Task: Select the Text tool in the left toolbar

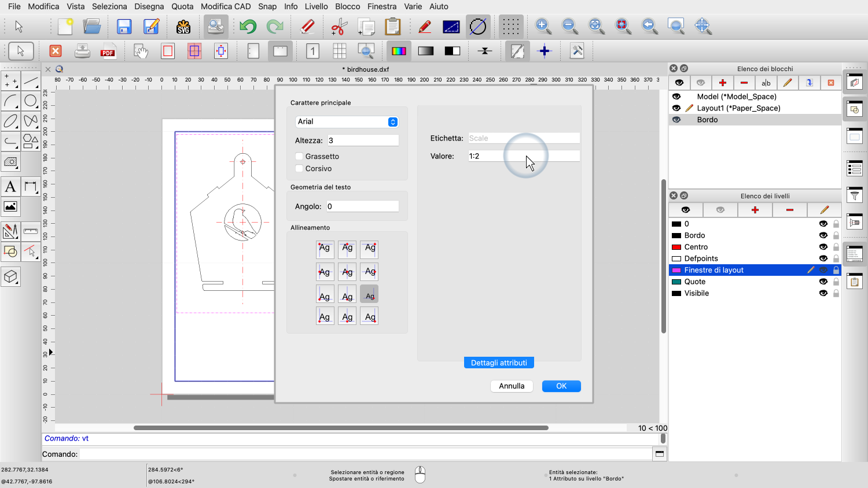Action: (x=10, y=187)
